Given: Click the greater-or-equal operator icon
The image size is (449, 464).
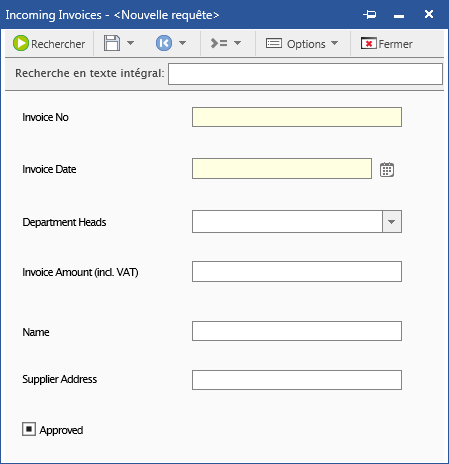Looking at the screenshot, I should tap(219, 43).
